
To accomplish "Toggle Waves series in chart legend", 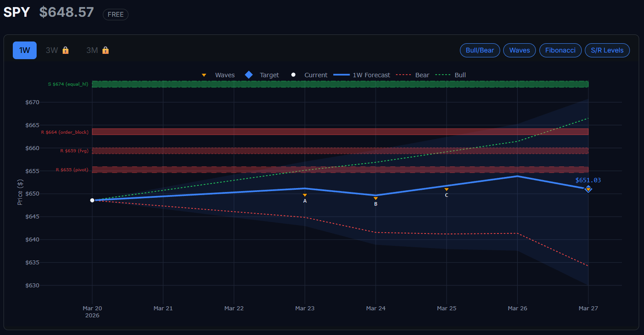I will 218,75.
